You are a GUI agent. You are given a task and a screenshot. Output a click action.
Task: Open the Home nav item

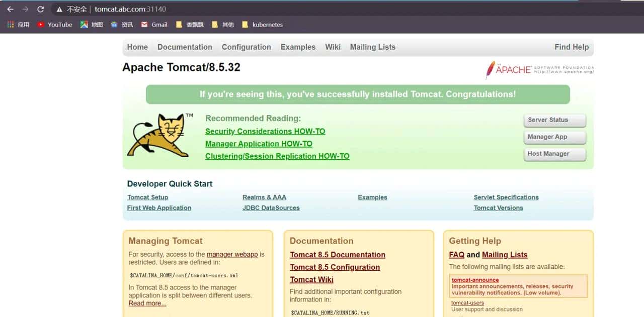pos(137,47)
